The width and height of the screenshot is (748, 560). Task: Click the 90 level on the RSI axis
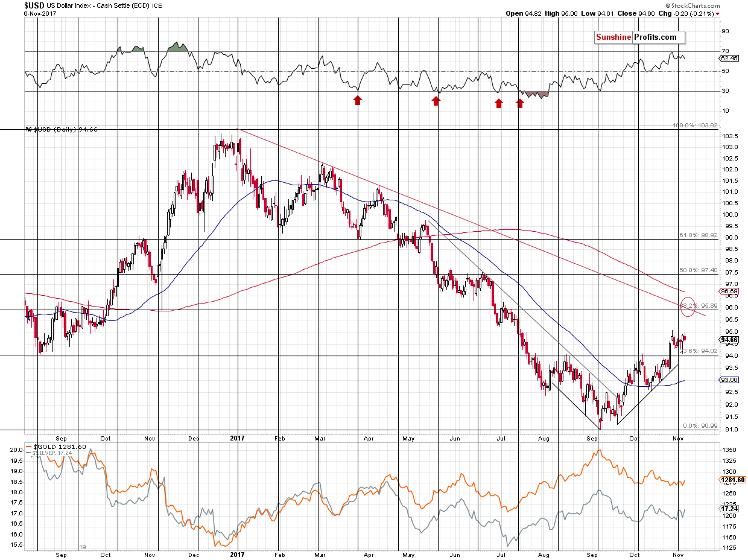coord(726,31)
